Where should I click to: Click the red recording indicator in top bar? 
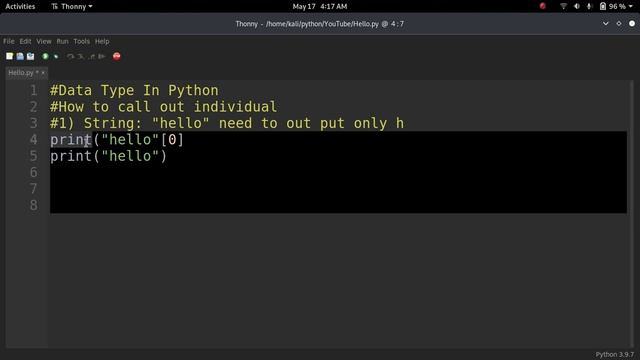point(542,6)
